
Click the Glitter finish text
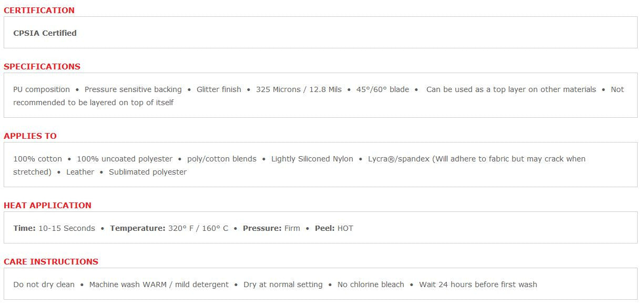pyautogui.click(x=219, y=89)
